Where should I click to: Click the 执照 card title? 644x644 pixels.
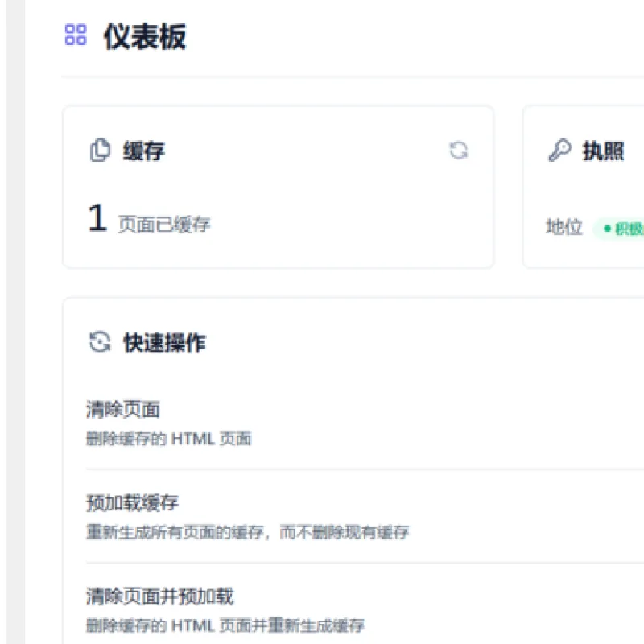coord(603,151)
